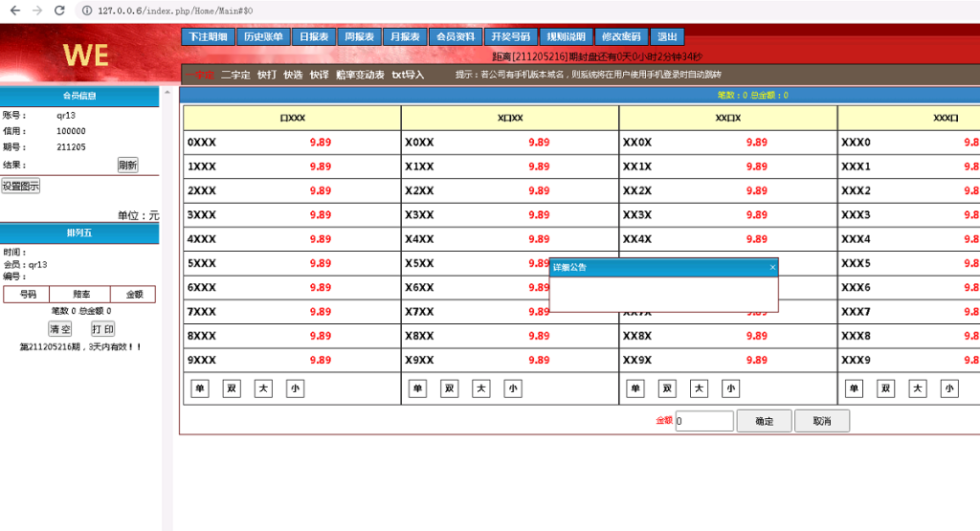Close the 详细公告 popup dialog
The height and width of the screenshot is (531, 980).
(772, 268)
